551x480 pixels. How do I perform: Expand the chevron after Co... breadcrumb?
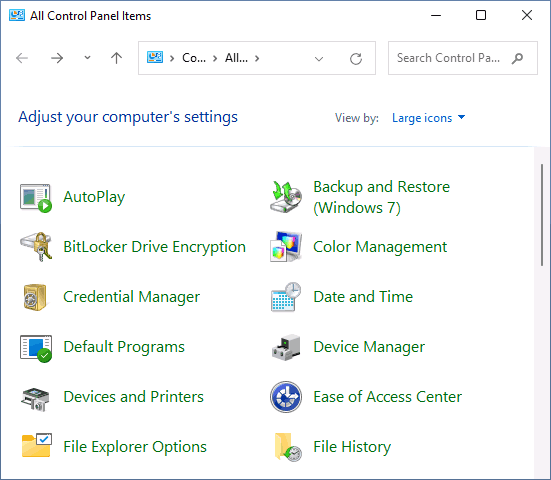[x=215, y=58]
